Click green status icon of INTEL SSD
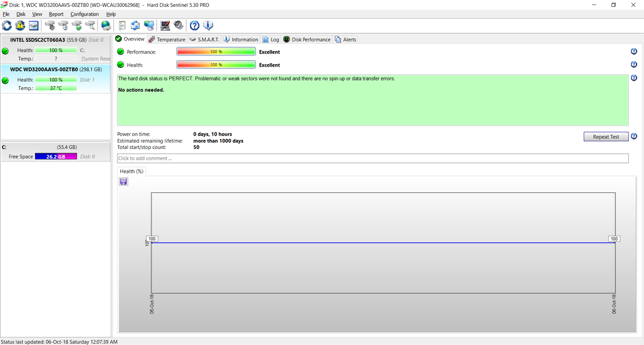644x345 pixels. tap(5, 52)
